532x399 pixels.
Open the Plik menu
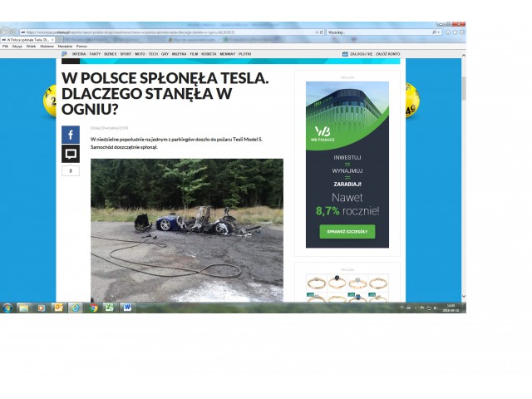coord(5,46)
